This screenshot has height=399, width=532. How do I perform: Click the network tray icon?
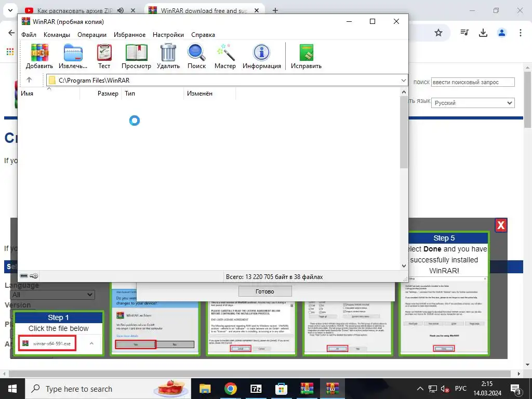click(x=433, y=389)
